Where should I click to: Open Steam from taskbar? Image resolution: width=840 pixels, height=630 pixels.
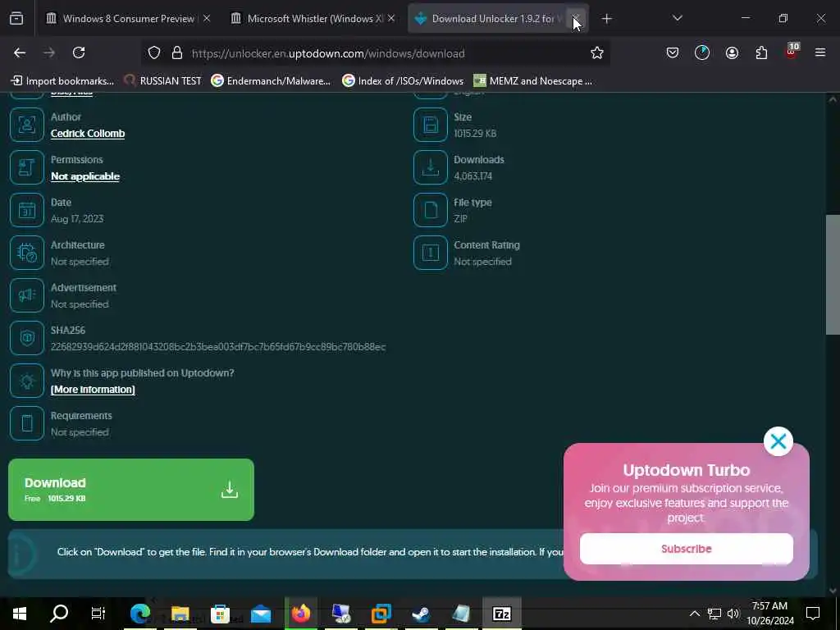coord(421,614)
